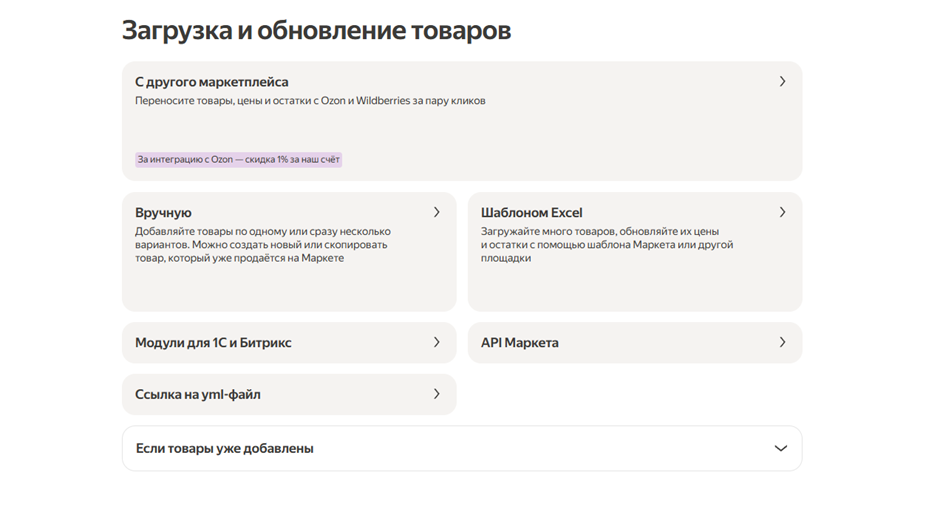Click the manual product adding description text
The height and width of the screenshot is (506, 940).
(x=263, y=245)
